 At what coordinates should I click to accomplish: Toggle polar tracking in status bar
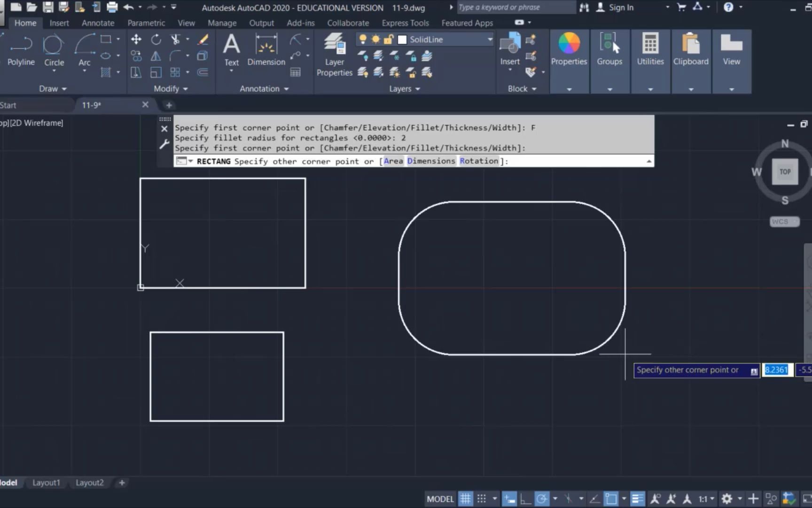tap(542, 499)
